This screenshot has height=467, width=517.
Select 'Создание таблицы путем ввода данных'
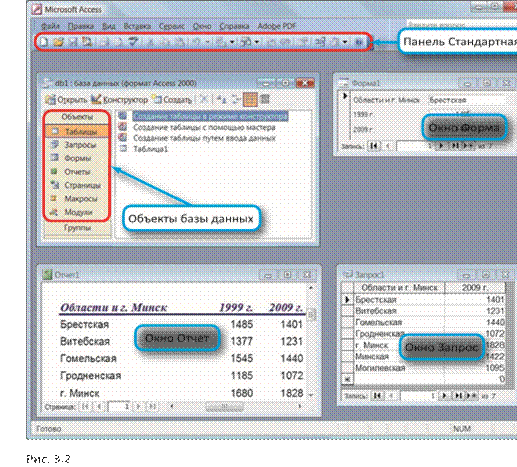(204, 138)
